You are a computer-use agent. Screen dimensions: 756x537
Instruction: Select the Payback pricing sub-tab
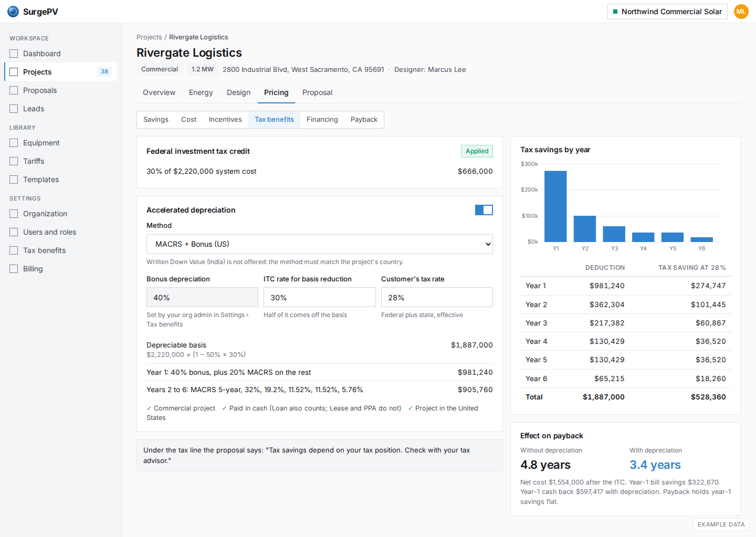point(364,120)
